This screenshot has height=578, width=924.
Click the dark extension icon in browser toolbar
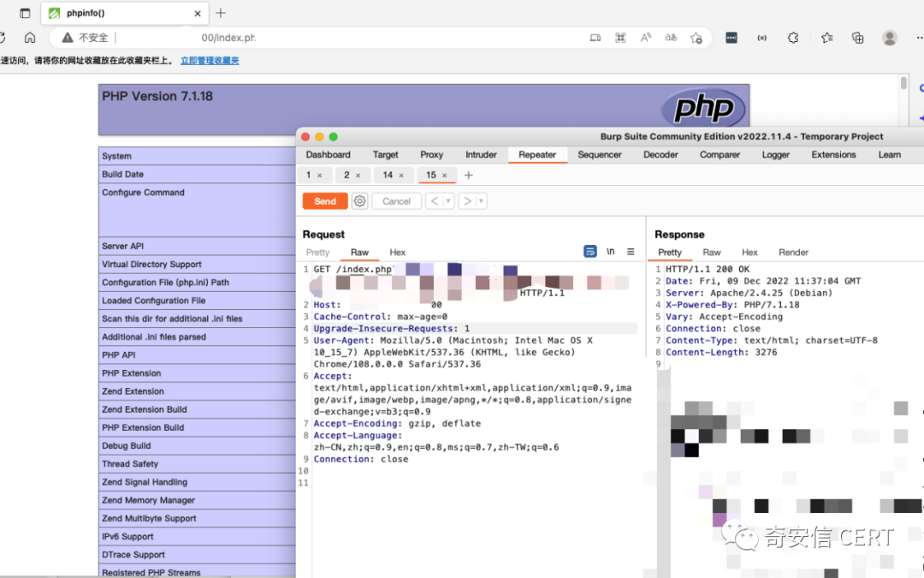tap(731, 38)
